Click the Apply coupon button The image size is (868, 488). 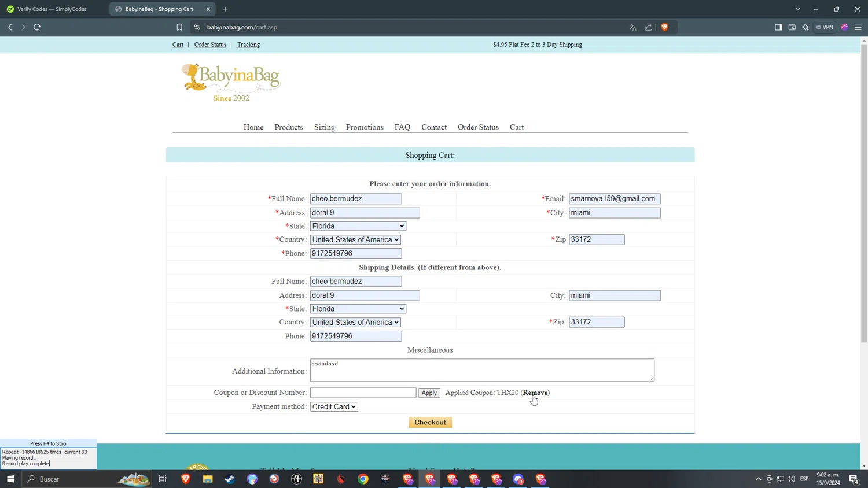[429, 393]
